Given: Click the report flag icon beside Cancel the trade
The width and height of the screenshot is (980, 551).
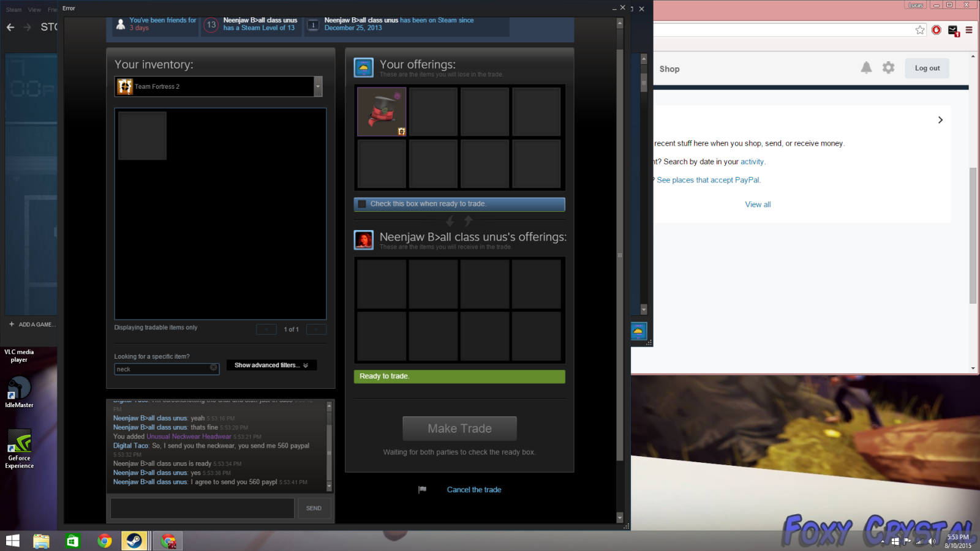Looking at the screenshot, I should click(x=422, y=490).
